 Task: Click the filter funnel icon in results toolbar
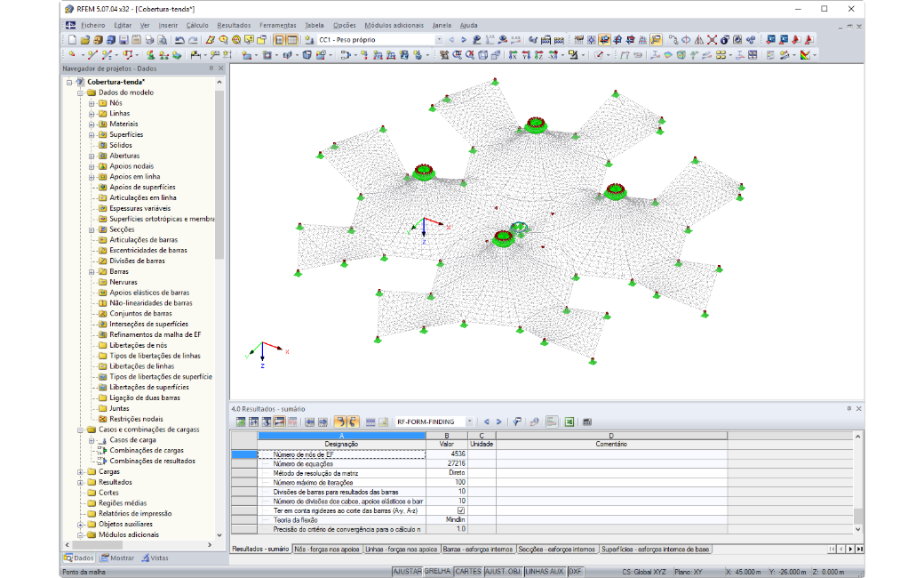pyautogui.click(x=517, y=421)
